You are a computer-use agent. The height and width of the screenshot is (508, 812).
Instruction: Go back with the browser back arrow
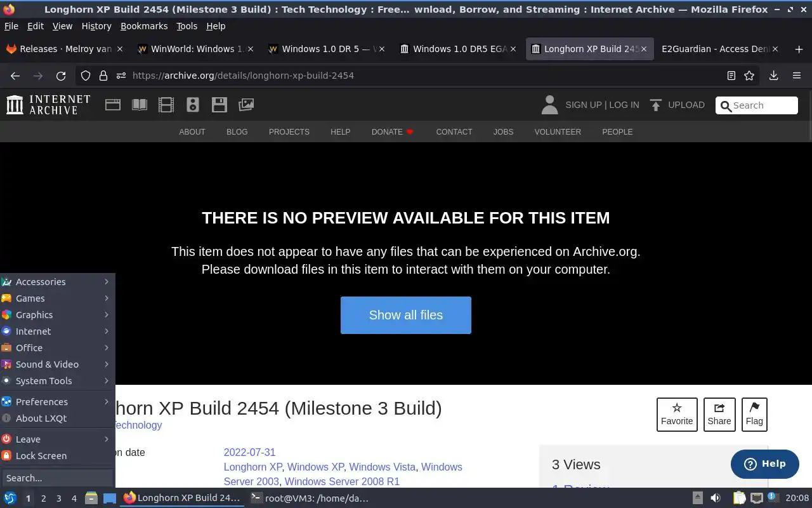coord(15,76)
